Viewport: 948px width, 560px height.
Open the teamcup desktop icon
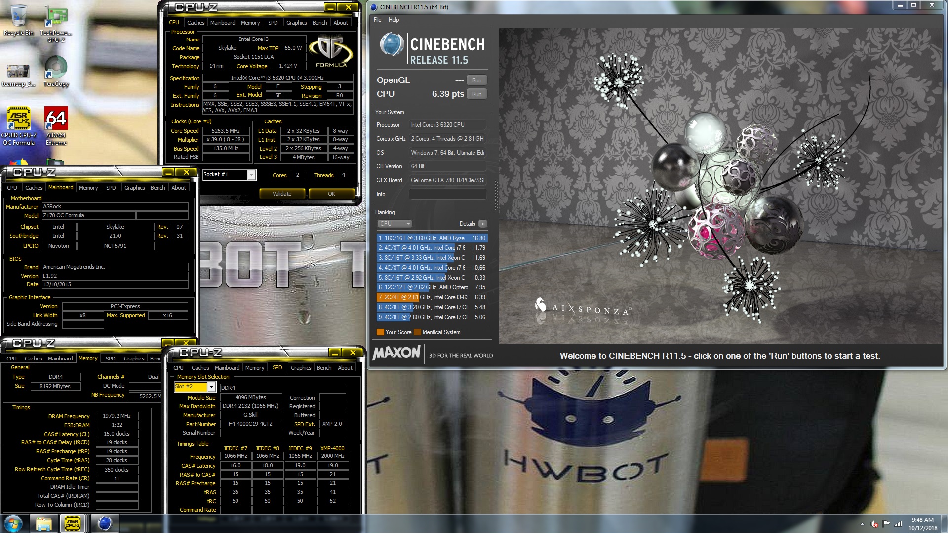tap(18, 75)
